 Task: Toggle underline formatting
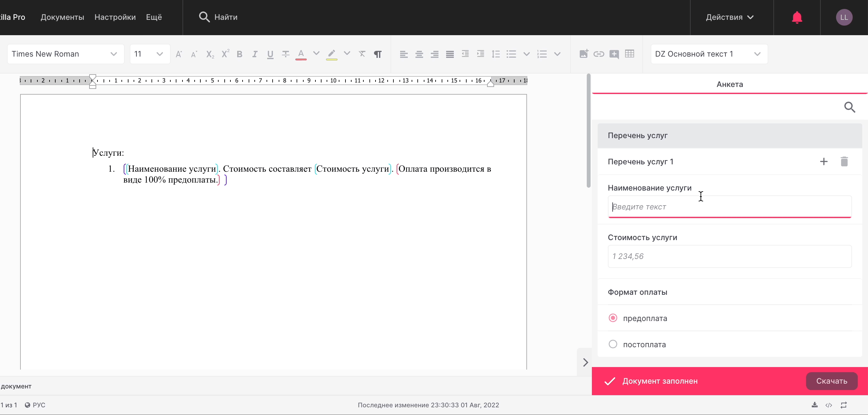(270, 54)
